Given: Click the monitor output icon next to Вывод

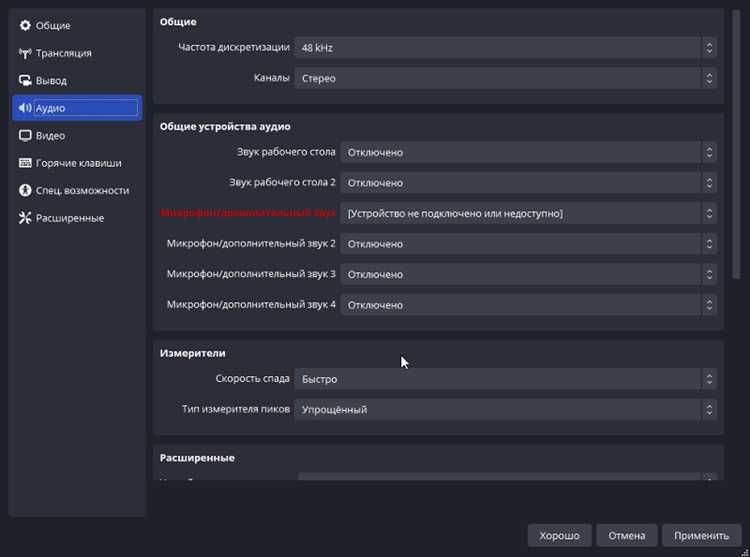Looking at the screenshot, I should point(25,80).
